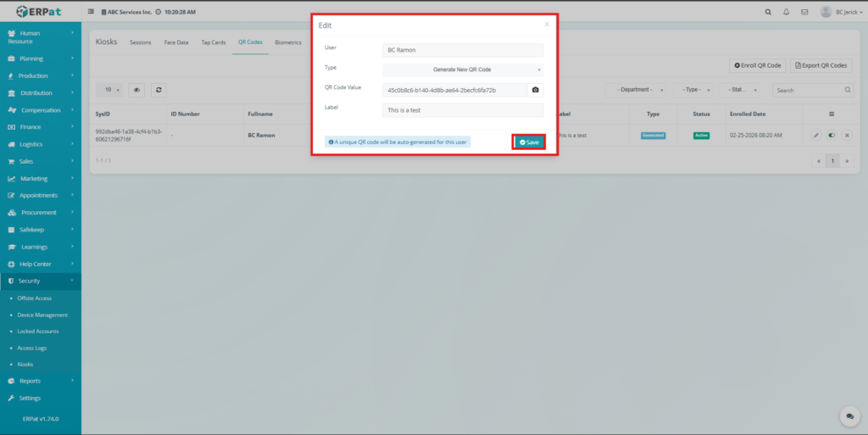
Task: Toggle column visibility with the eye icon
Action: (137, 90)
